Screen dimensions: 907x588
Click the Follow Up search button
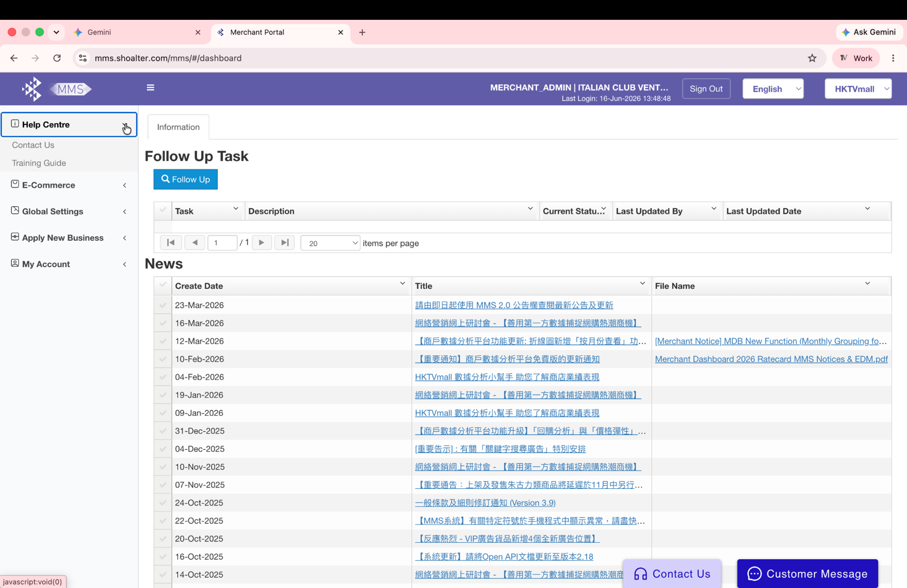[185, 179]
